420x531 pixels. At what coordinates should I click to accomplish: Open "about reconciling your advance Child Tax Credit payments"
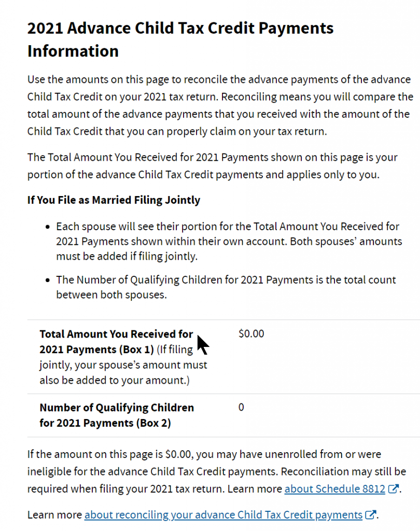pos(223,515)
